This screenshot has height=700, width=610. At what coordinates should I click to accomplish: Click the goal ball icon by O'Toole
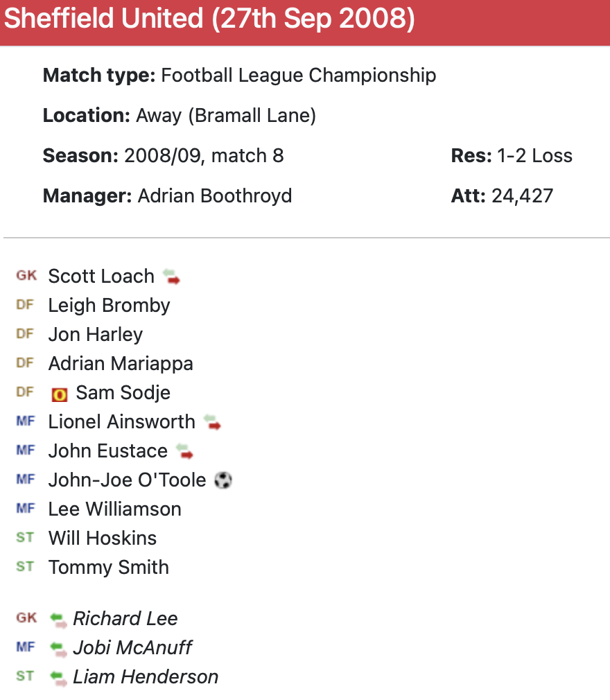click(223, 480)
